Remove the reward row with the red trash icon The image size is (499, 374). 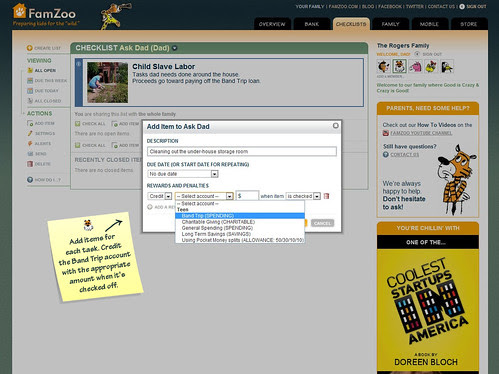pos(326,196)
